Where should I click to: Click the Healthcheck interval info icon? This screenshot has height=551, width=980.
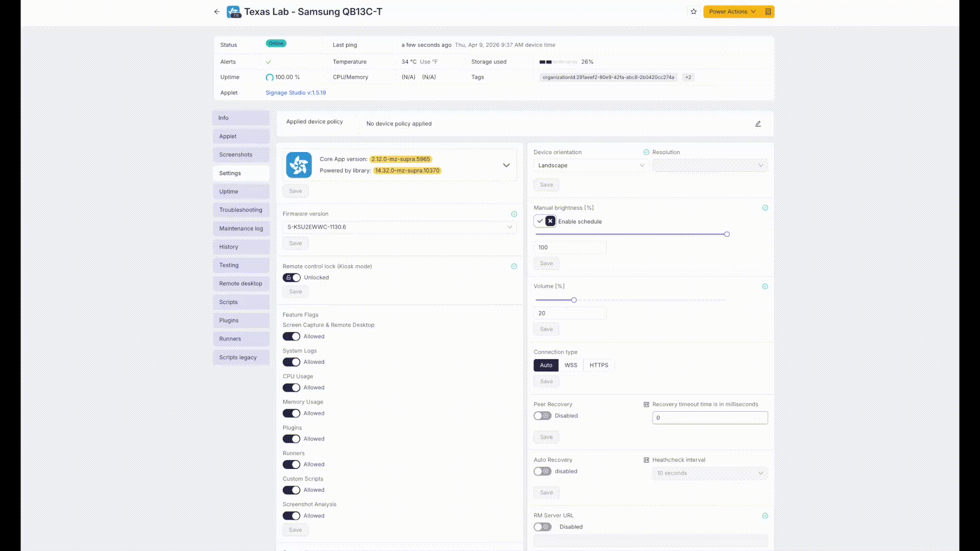pyautogui.click(x=646, y=460)
